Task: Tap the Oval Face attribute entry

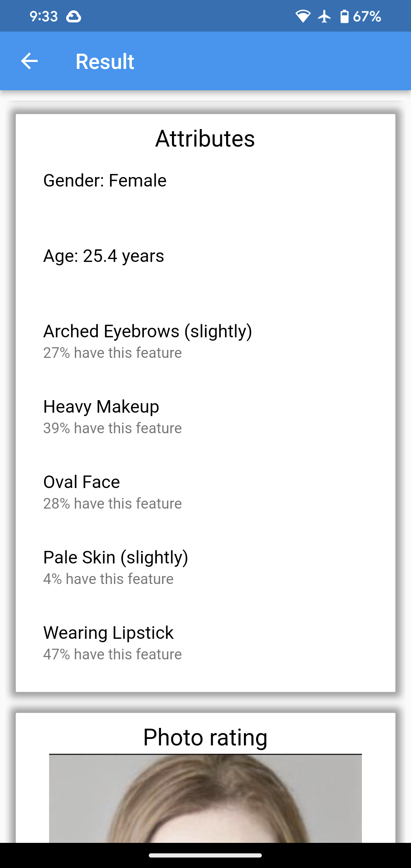Action: tap(81, 482)
